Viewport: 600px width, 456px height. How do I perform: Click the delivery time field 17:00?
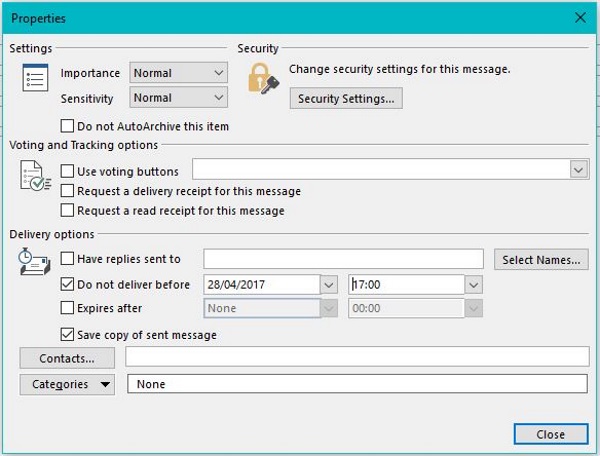(x=406, y=285)
